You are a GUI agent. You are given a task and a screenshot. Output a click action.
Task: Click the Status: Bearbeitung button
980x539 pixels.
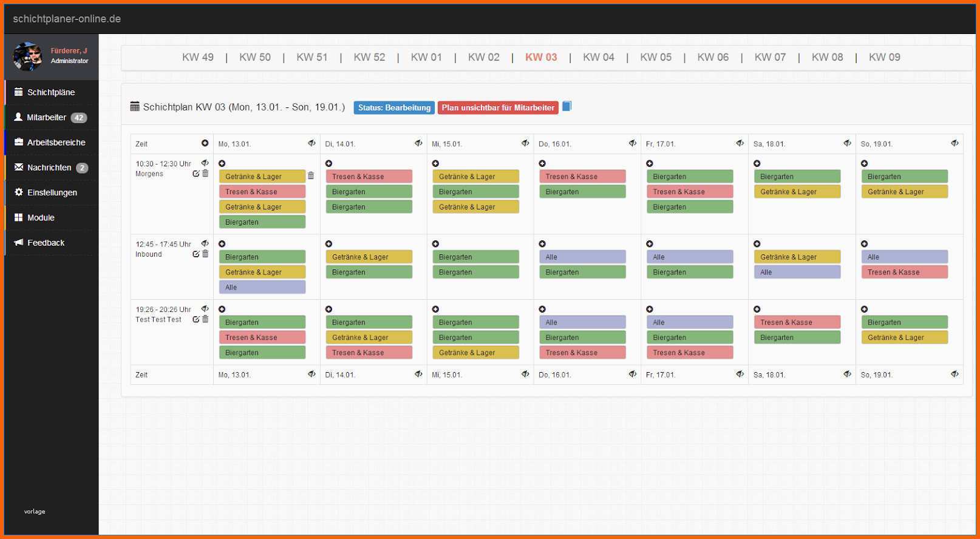(394, 107)
